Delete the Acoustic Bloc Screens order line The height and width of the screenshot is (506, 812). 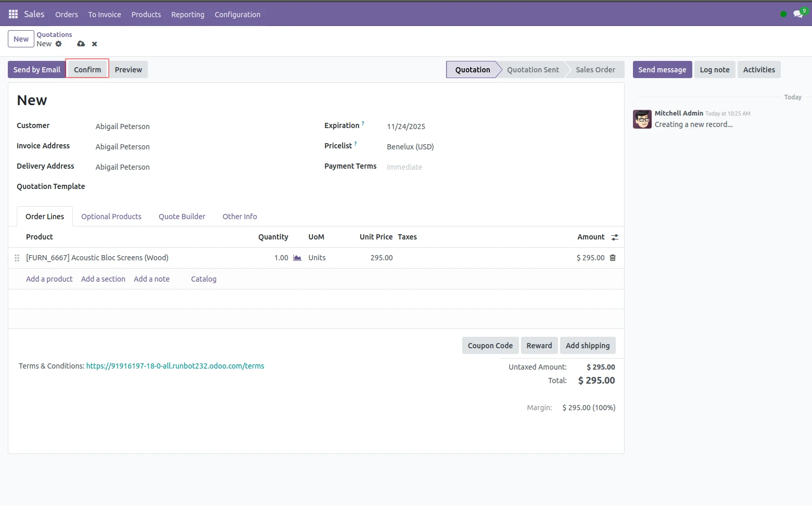(613, 258)
